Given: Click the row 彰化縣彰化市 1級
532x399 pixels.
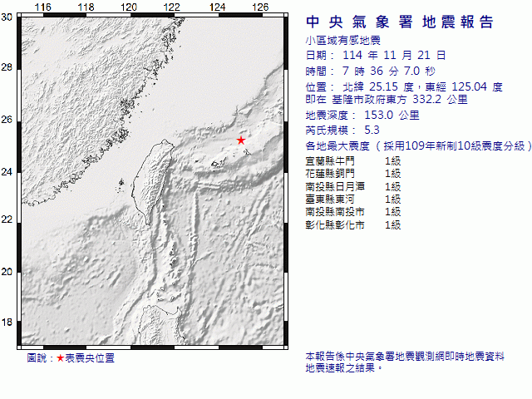Looking at the screenshot, I should [x=353, y=224].
